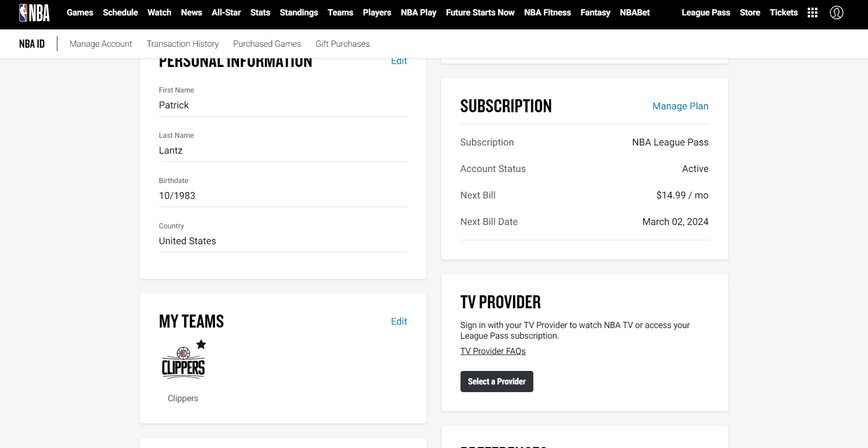Open the NBA Store
The width and height of the screenshot is (868, 448).
pos(750,13)
